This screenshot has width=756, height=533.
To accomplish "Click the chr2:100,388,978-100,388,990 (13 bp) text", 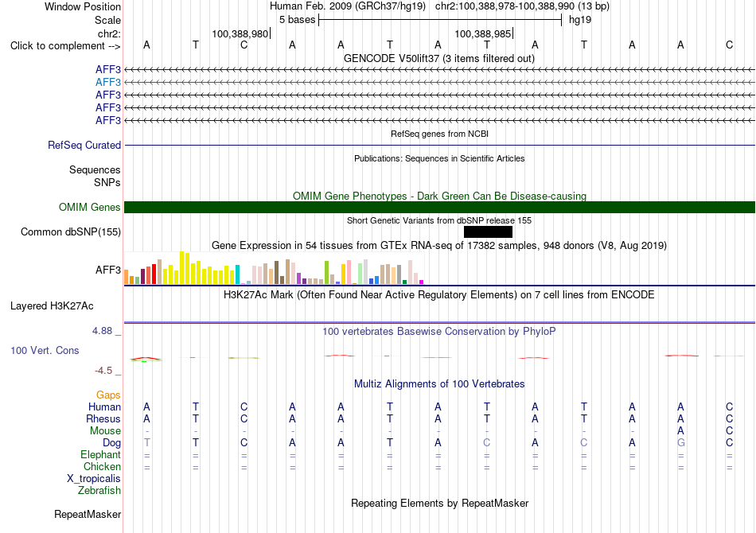I will point(522,6).
